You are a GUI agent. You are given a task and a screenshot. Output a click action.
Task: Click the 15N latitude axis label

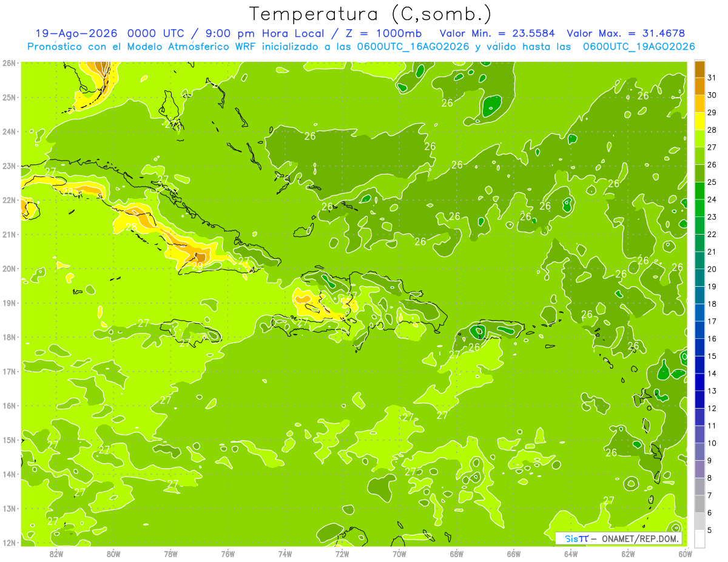tap(9, 440)
